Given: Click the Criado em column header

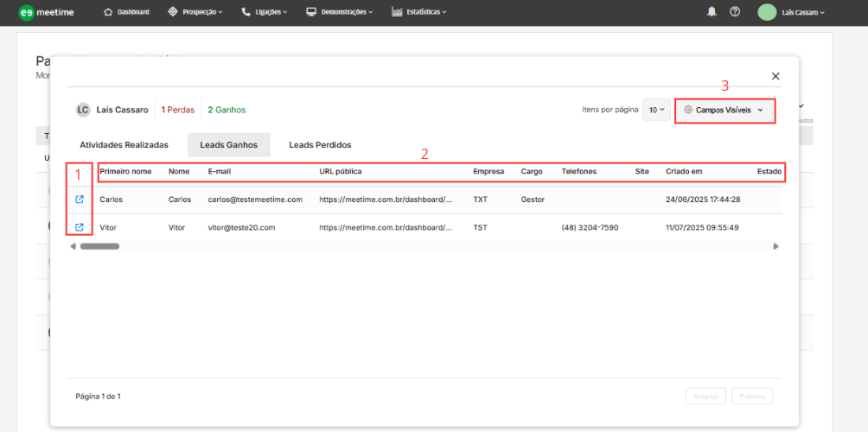Looking at the screenshot, I should 684,171.
